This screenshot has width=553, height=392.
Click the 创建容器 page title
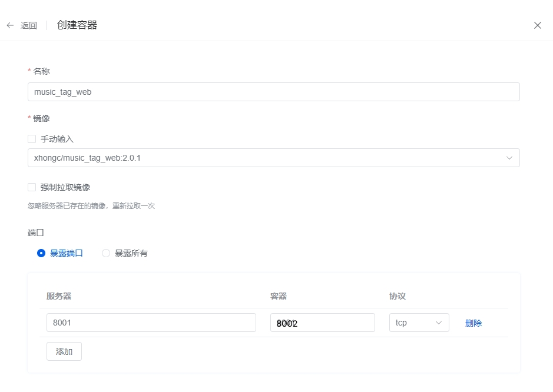(x=77, y=25)
